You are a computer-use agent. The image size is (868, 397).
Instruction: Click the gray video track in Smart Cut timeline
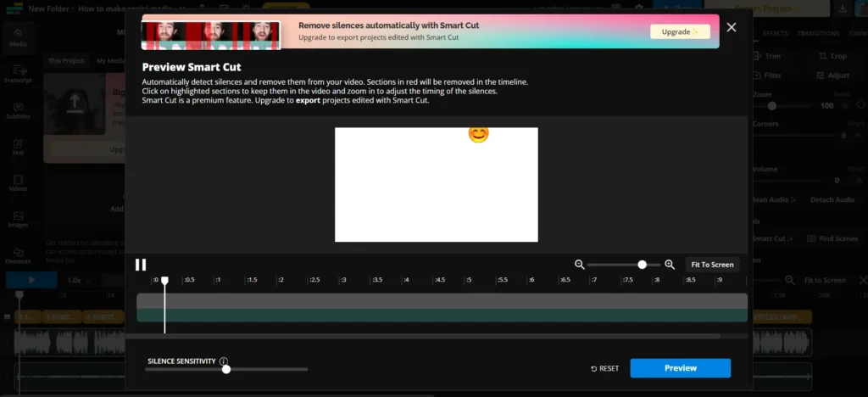(442, 300)
